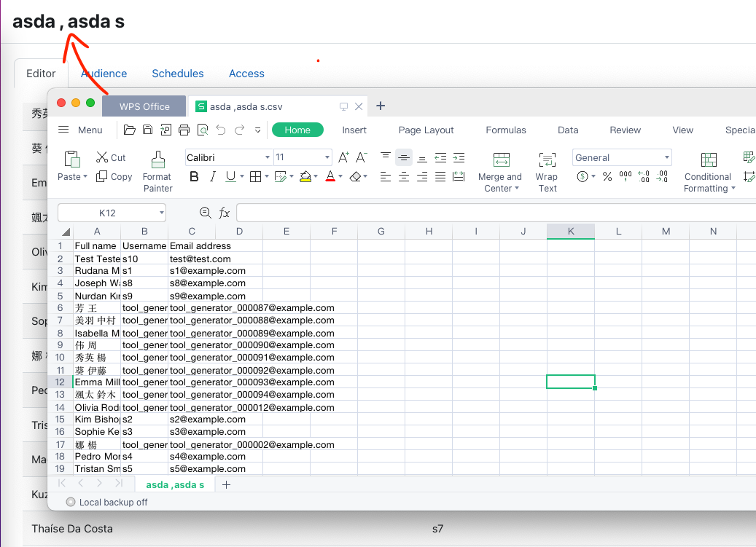
Task: Toggle Underline formatting
Action: (x=231, y=177)
